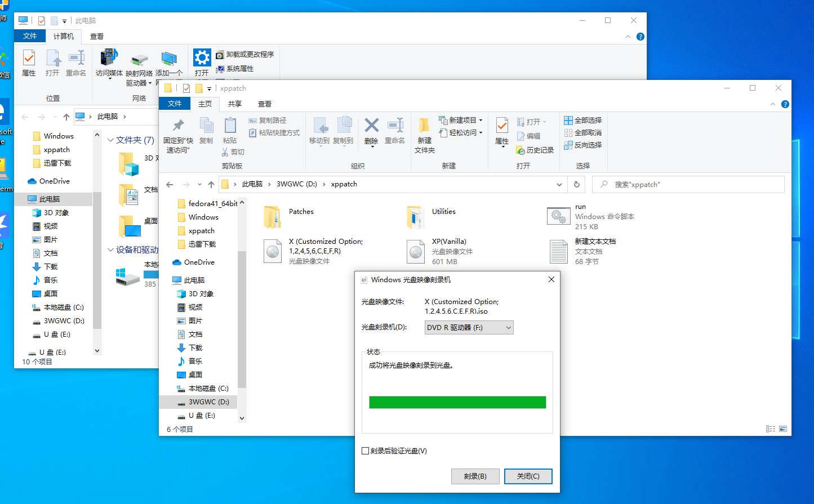This screenshot has height=504, width=814.
Task: Toggle the 刻录后验证光盘 checkbox
Action: click(365, 451)
